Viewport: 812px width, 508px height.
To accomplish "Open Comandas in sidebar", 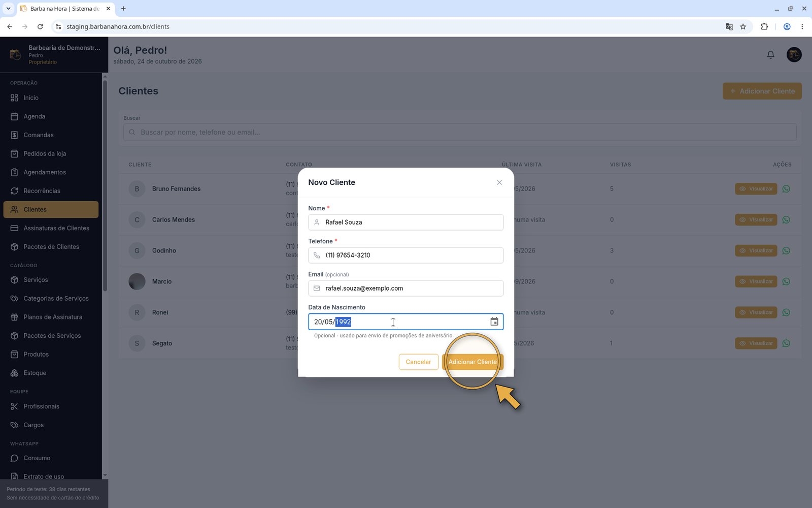I will tap(51, 135).
